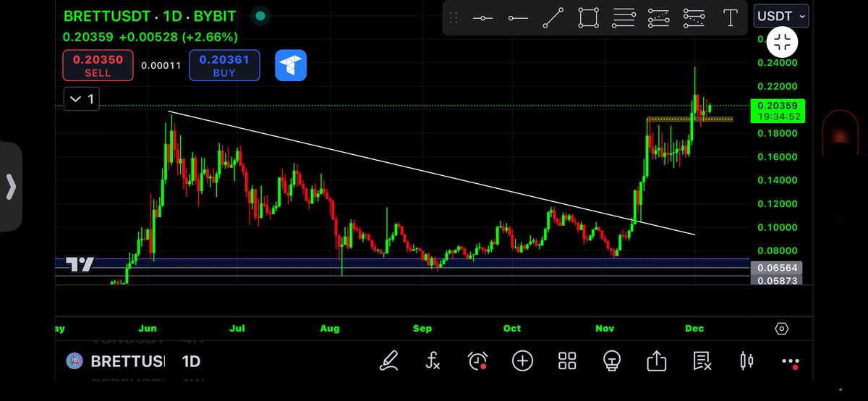Select the horizontal line drawing tool
This screenshot has width=868, height=401.
[482, 18]
